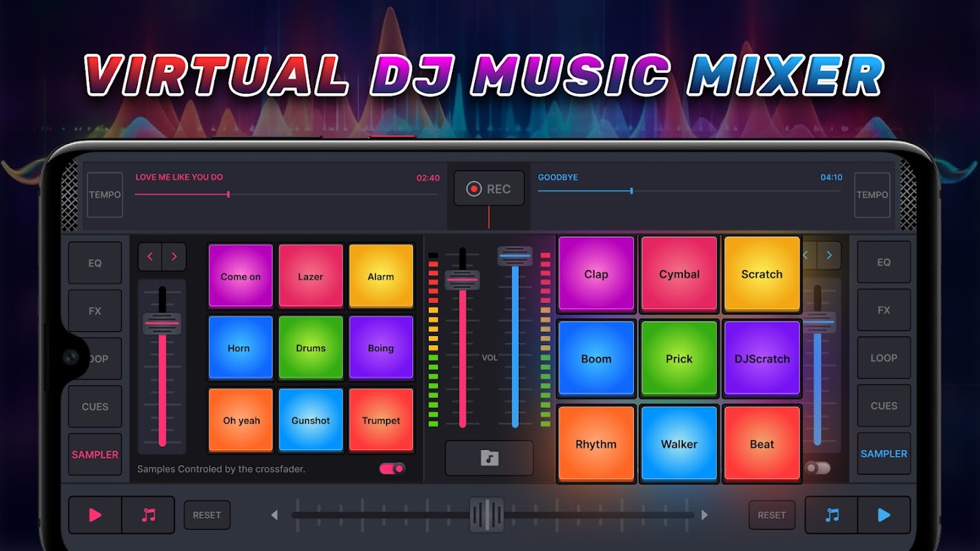This screenshot has height=551, width=980.
Task: Tap the Beat sample pad
Action: (x=762, y=444)
